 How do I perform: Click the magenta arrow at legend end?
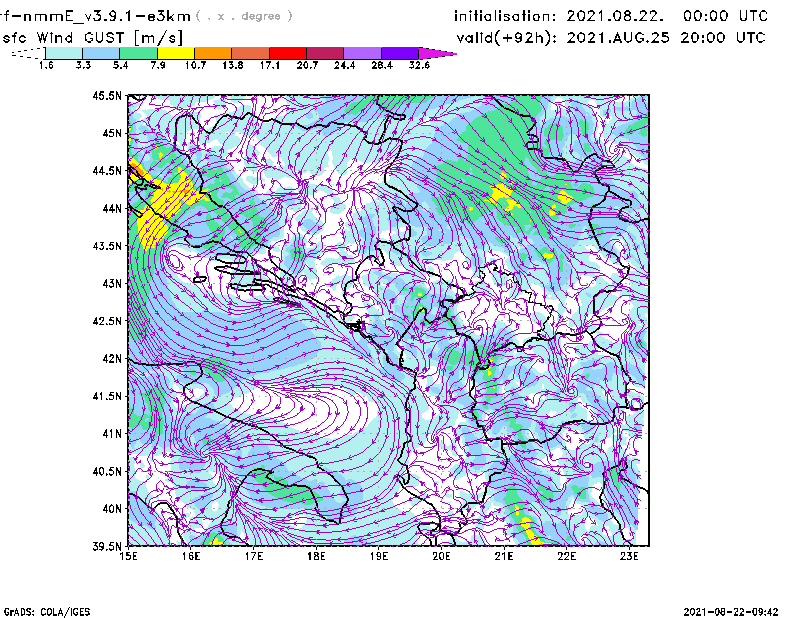[x=438, y=53]
